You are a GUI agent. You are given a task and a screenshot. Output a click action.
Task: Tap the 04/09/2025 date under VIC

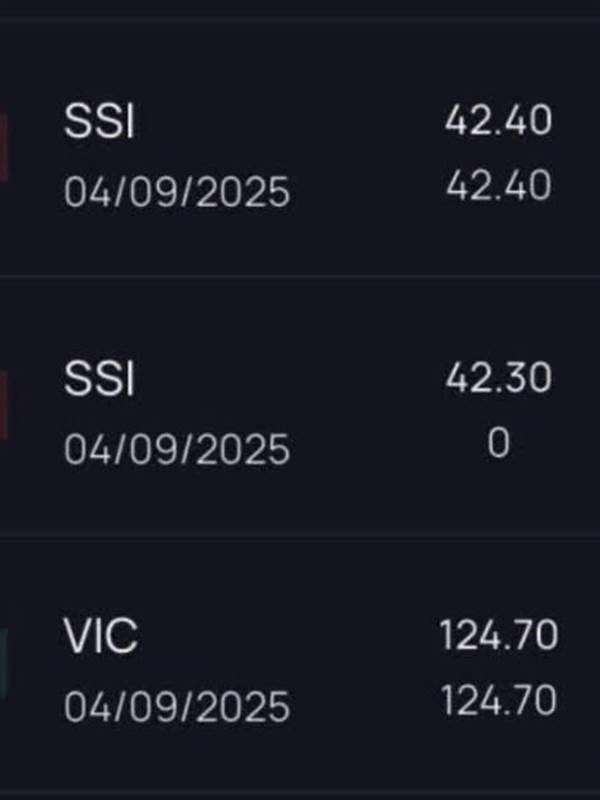click(177, 706)
